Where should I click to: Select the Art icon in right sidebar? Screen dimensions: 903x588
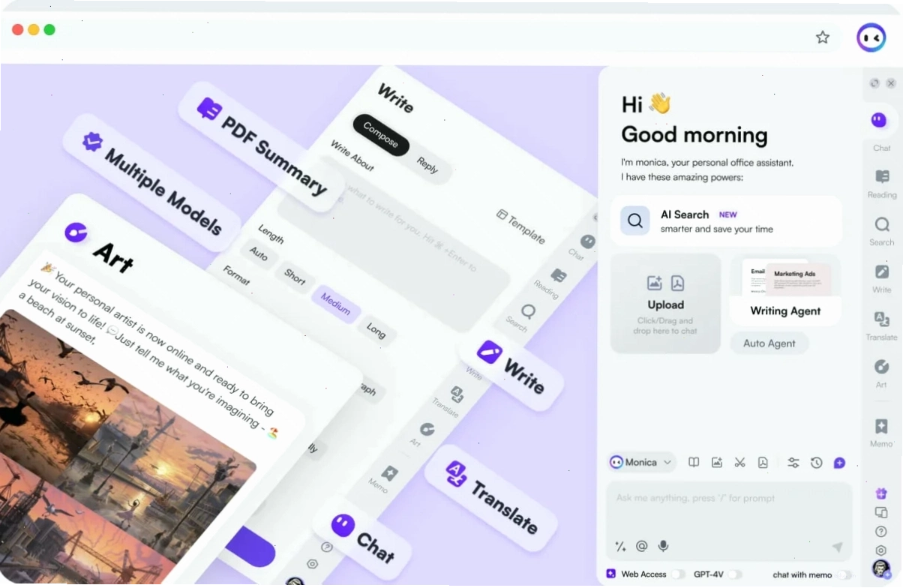pos(882,367)
